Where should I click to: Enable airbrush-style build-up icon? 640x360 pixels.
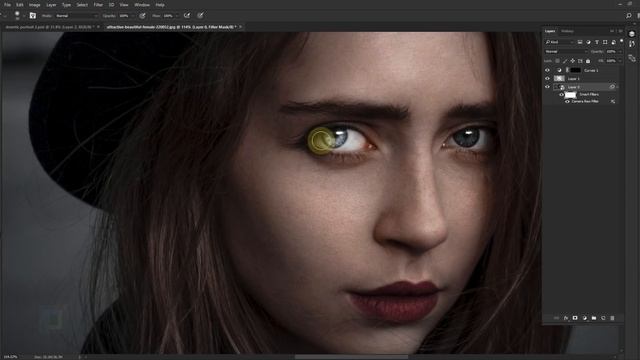187,15
